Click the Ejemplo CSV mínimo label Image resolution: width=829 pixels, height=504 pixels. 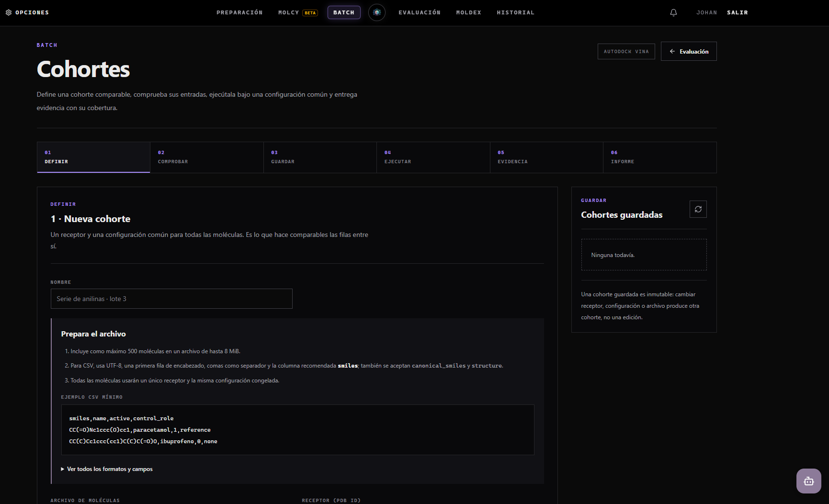click(x=92, y=397)
